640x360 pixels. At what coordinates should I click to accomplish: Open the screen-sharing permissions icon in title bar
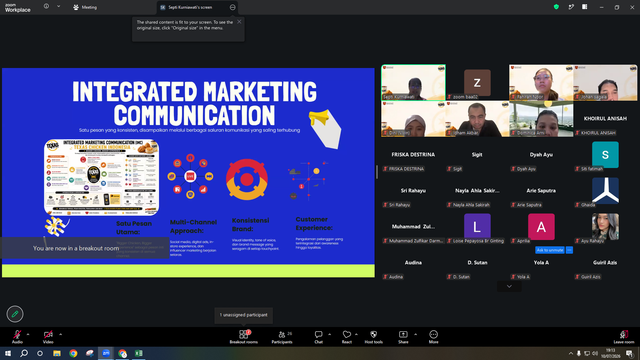(571, 7)
